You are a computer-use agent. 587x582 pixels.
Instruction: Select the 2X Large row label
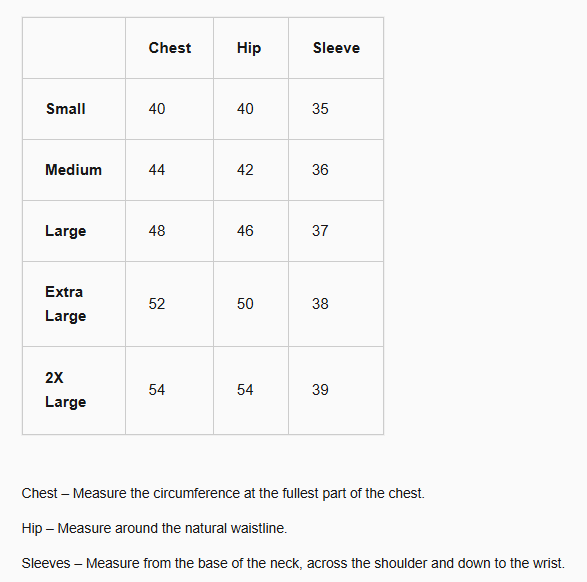tap(66, 390)
